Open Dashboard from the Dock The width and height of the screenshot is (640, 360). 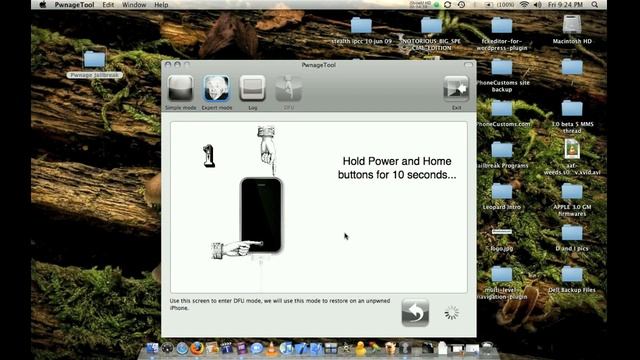pos(167,348)
